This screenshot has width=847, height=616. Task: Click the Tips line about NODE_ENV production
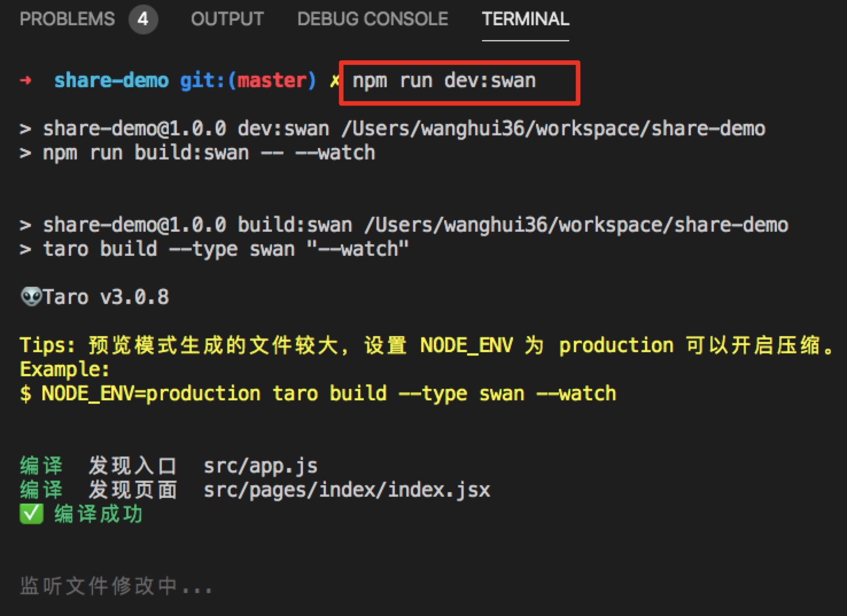(x=427, y=345)
